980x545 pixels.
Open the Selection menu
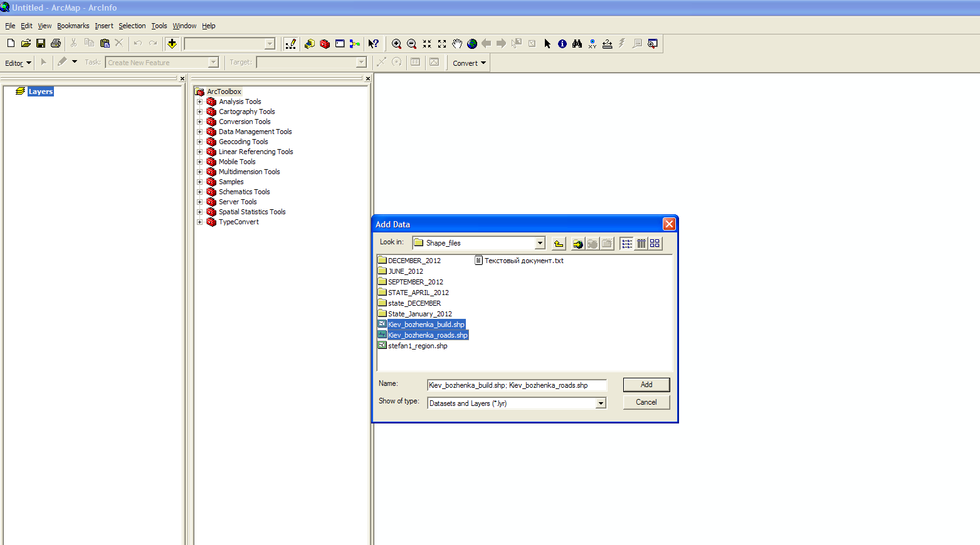click(132, 26)
